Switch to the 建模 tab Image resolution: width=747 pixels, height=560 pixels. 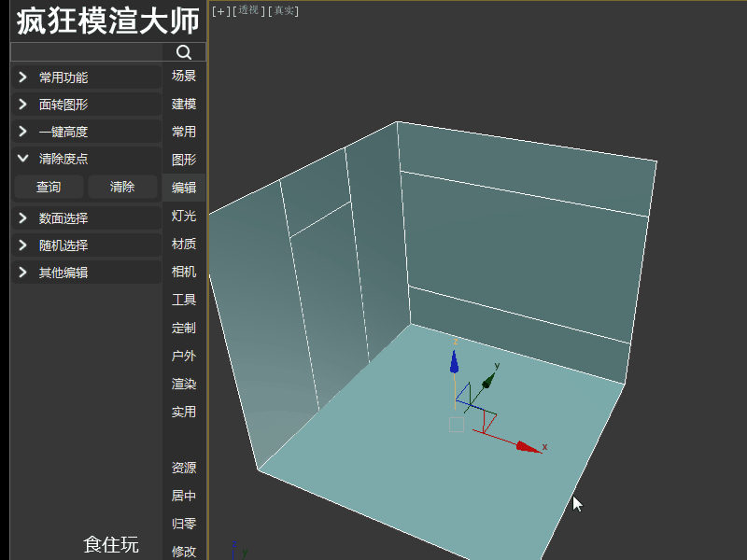184,104
